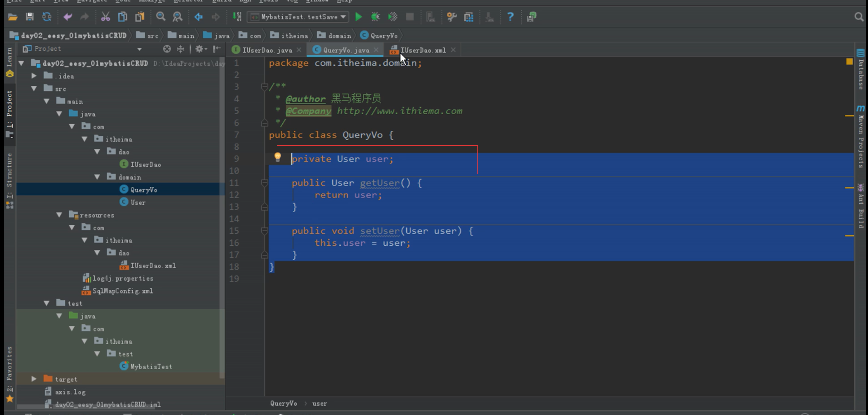Switch to IUserDao.xml editor tab
This screenshot has width=868, height=415.
click(x=423, y=50)
